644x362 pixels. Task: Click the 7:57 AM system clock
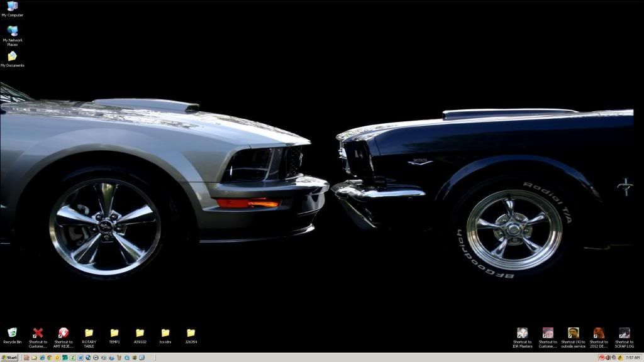pyautogui.click(x=633, y=358)
